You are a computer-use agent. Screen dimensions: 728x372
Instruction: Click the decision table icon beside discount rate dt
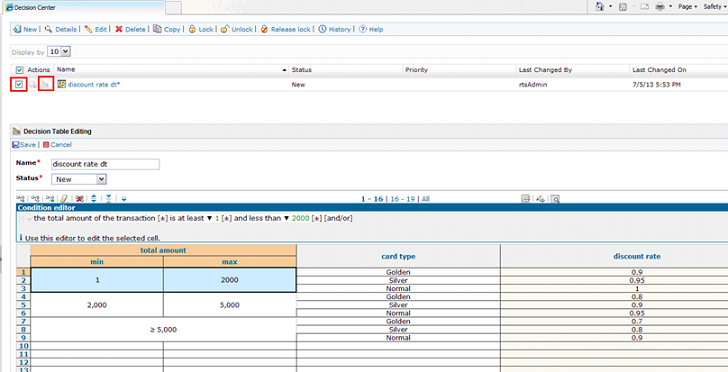coord(61,85)
